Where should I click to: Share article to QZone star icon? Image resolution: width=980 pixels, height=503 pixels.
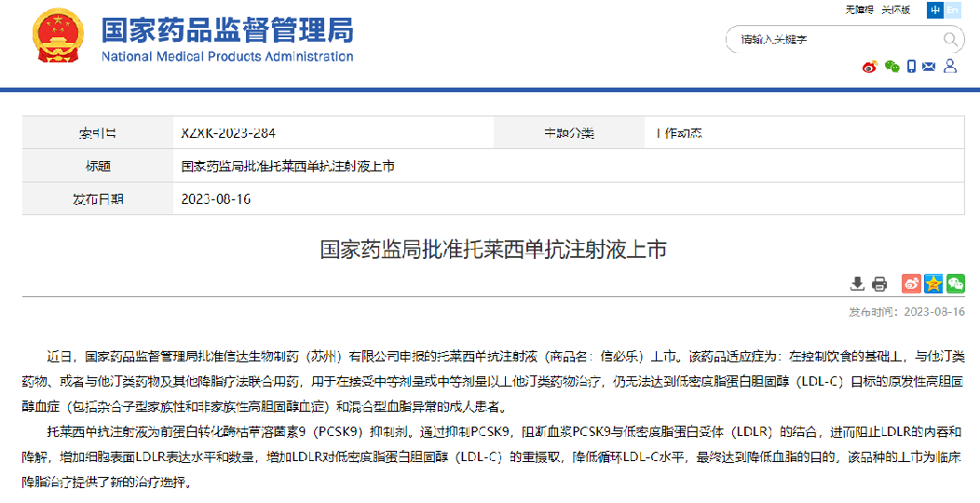932,284
